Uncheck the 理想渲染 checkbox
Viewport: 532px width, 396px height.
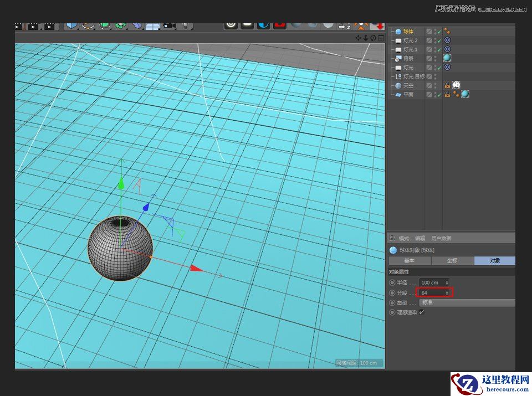point(422,312)
